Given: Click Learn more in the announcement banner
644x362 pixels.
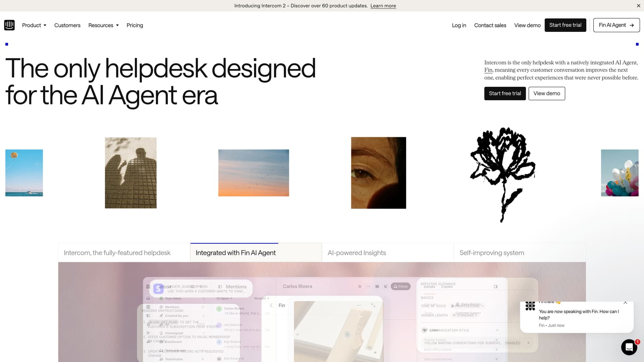Looking at the screenshot, I should [x=383, y=6].
